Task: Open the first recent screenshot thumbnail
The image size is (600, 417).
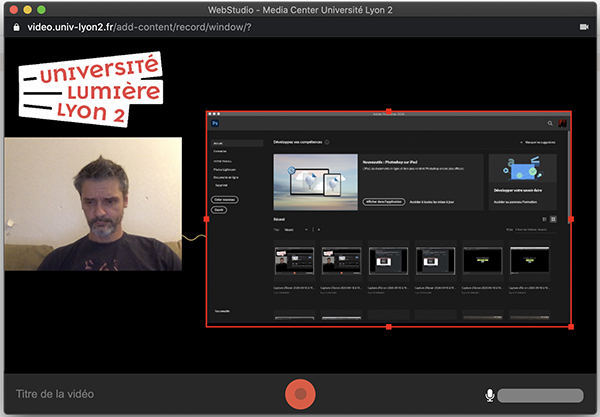Action: (x=294, y=261)
